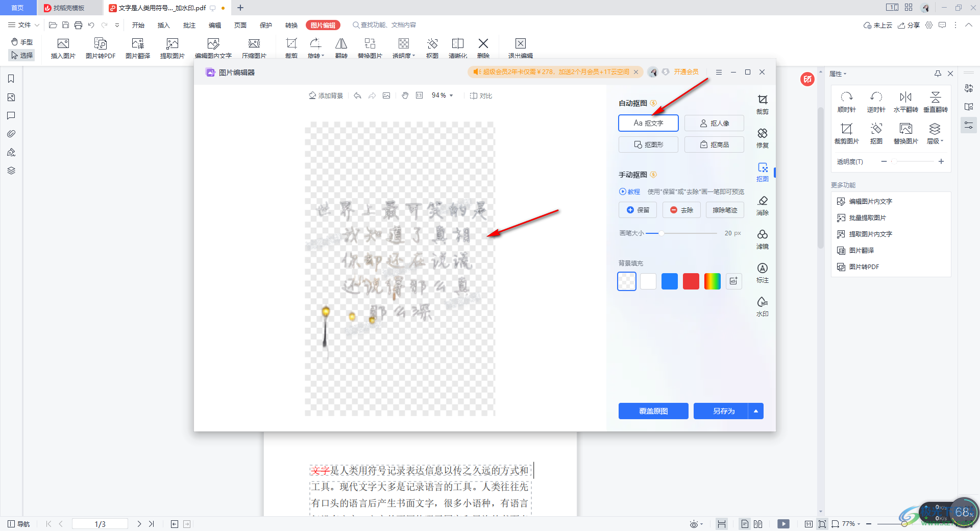Undo last action in image editor
980x531 pixels.
357,95
